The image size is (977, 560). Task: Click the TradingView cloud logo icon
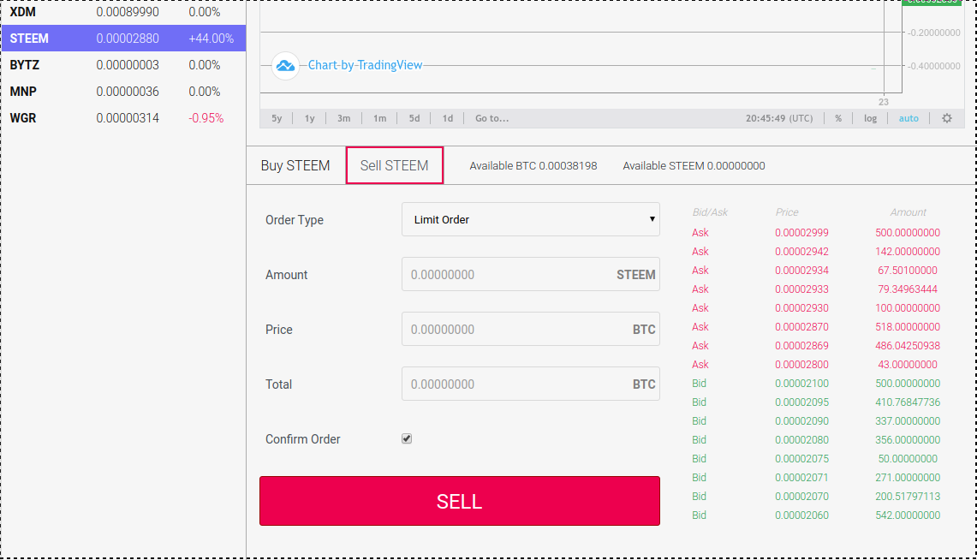click(285, 65)
